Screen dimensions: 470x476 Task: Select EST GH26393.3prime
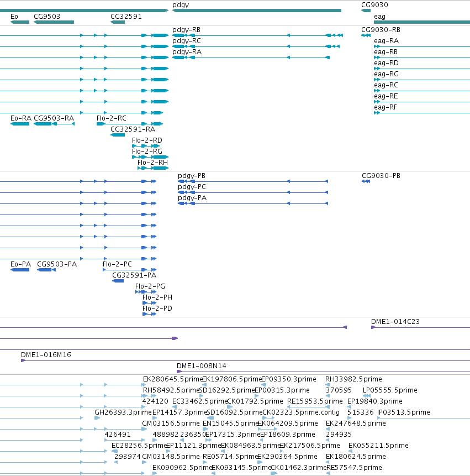[x=123, y=412]
